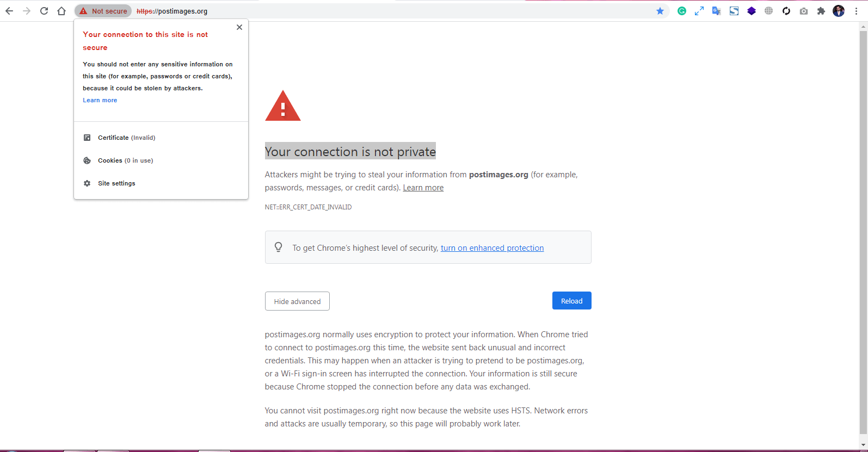Image resolution: width=868 pixels, height=452 pixels.
Task: Click the lightbulb tip icon
Action: [x=279, y=247]
